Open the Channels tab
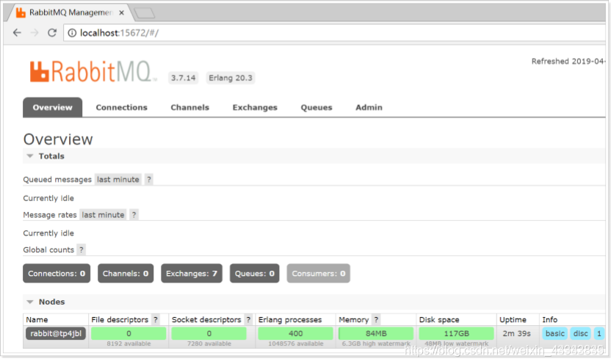 (189, 107)
